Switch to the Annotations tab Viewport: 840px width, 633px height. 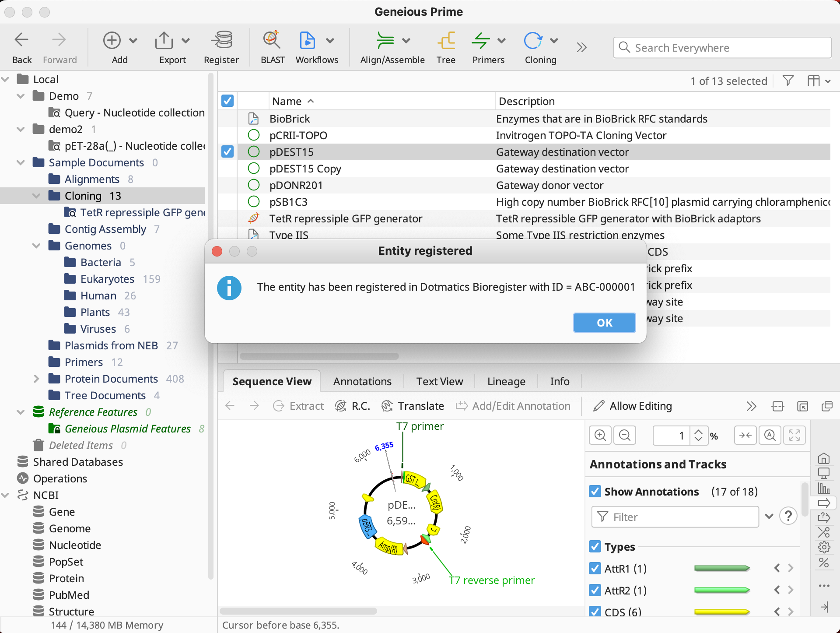click(x=362, y=381)
